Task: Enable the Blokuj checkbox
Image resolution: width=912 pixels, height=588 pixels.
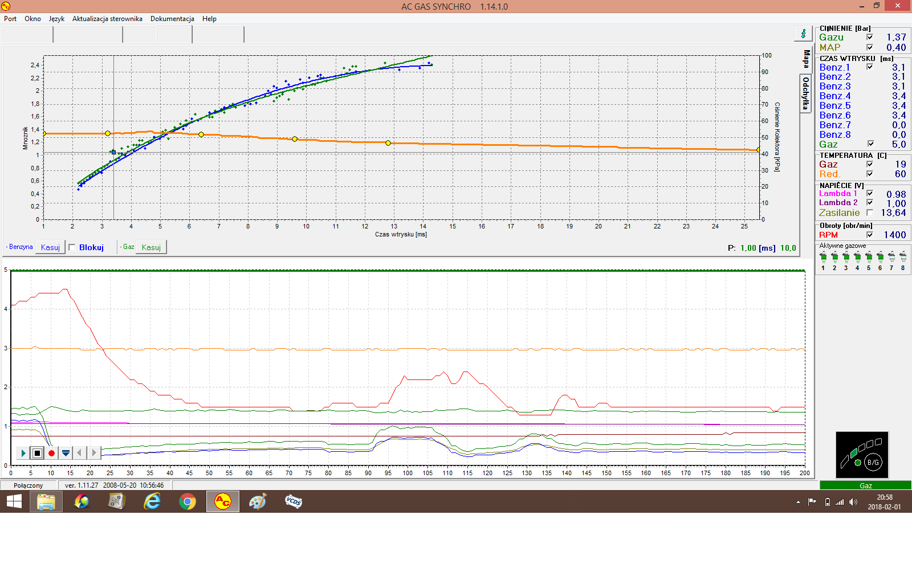Action: point(72,247)
